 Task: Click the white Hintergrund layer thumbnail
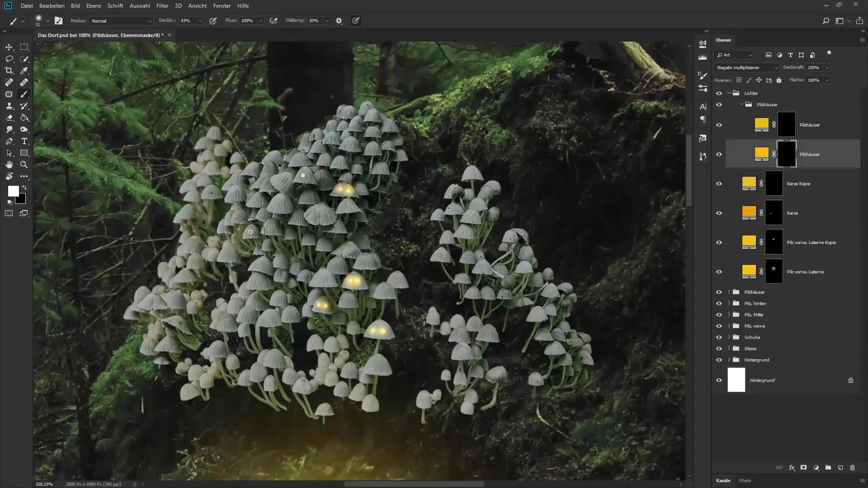[736, 380]
